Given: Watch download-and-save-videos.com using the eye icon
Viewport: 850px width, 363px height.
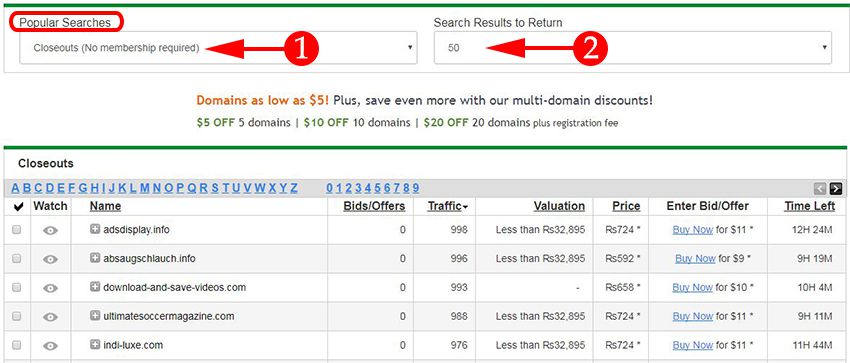Looking at the screenshot, I should (50, 288).
